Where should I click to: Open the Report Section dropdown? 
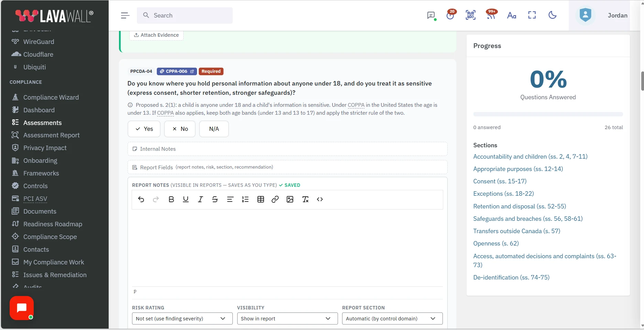(392, 319)
